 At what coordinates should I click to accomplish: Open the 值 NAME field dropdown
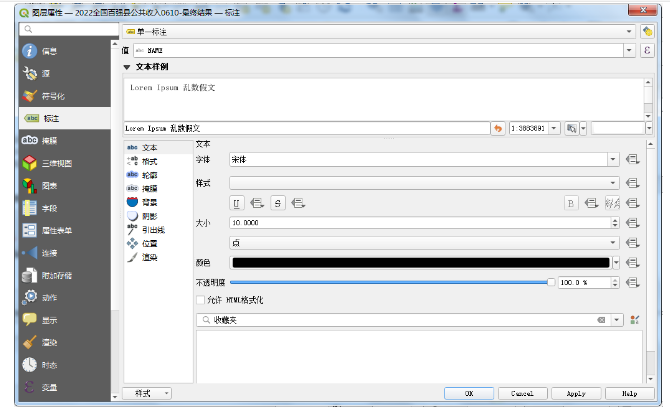coord(629,50)
